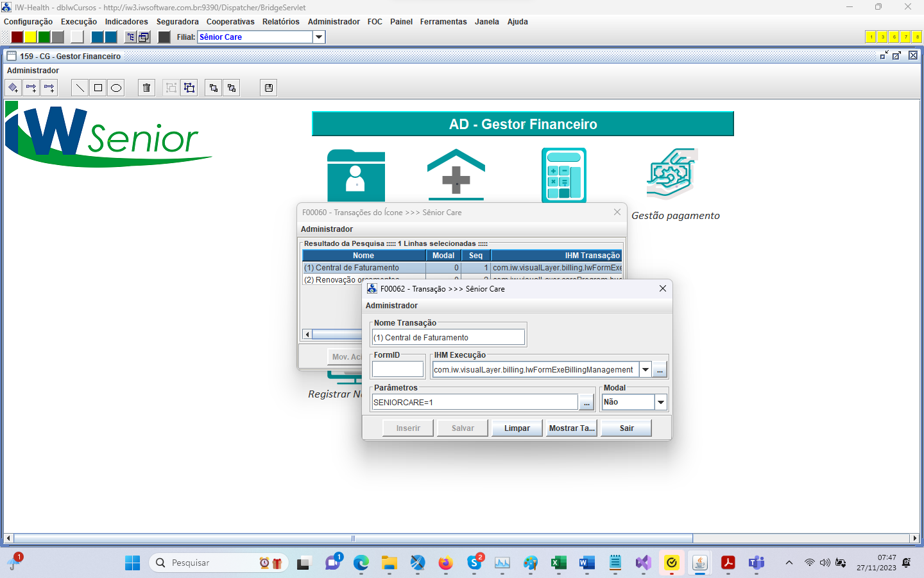Select the send-to-back arrange icon

coord(231,87)
